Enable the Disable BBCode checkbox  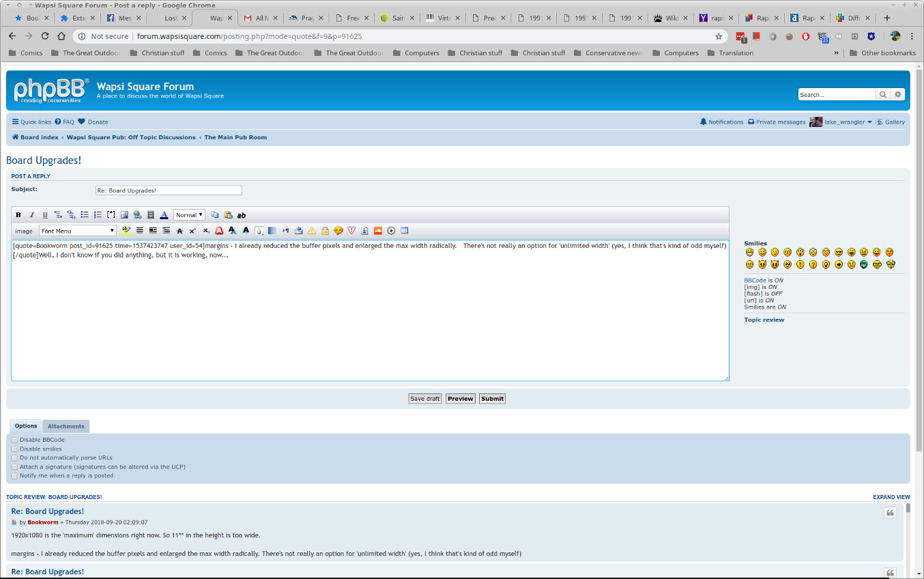click(14, 440)
